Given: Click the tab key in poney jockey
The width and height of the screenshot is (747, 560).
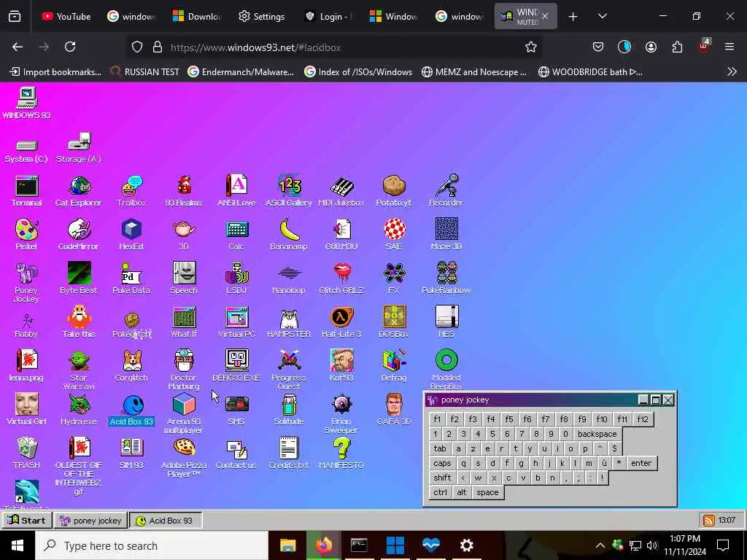Looking at the screenshot, I should coord(439,448).
